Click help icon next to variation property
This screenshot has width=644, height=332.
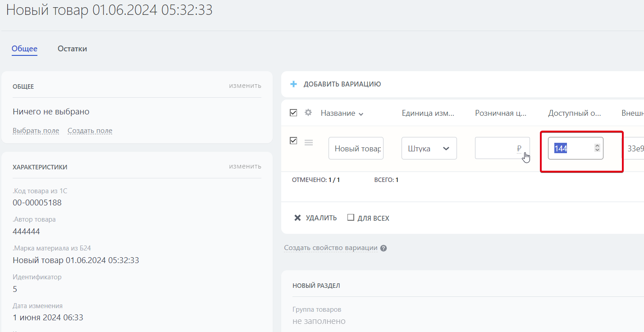(x=384, y=248)
